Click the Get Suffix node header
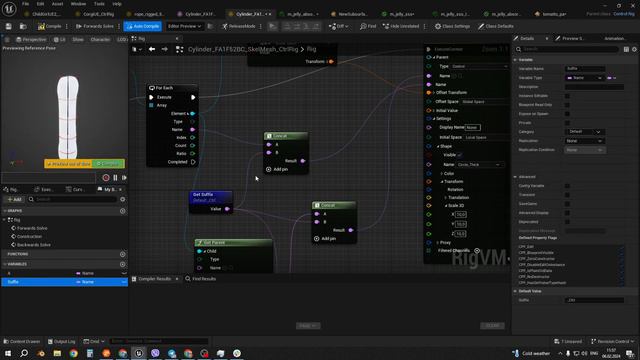Viewport: 640px width, 360px height. coord(211,197)
